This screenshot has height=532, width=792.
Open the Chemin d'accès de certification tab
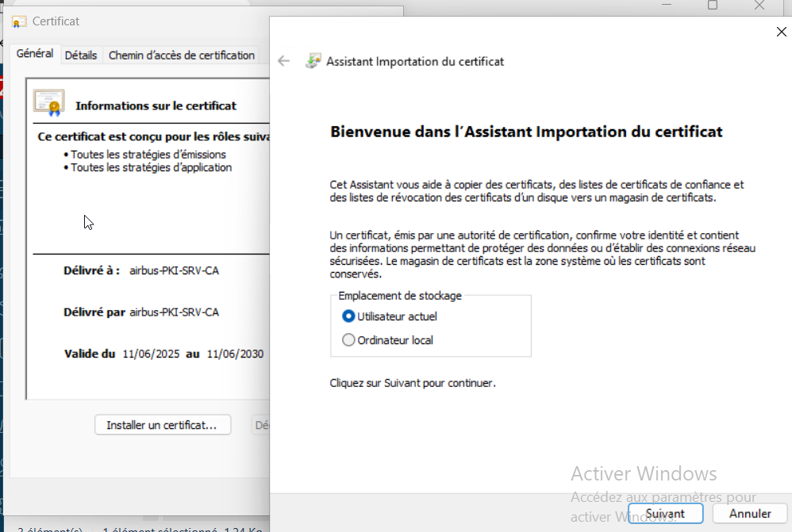[182, 55]
